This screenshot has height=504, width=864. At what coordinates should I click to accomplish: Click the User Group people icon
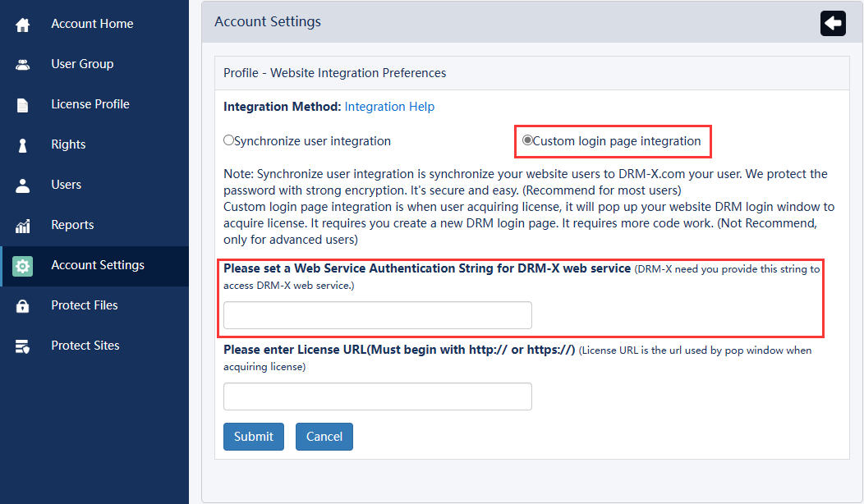(23, 65)
